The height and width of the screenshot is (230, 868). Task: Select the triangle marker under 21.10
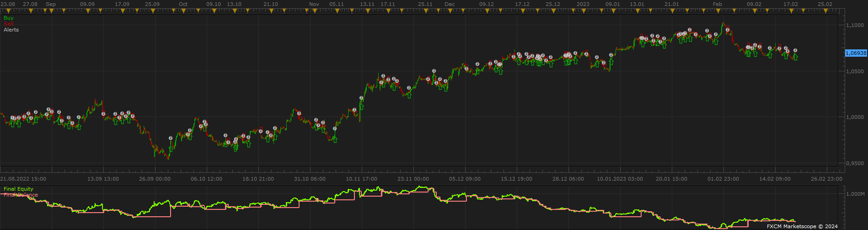pyautogui.click(x=271, y=11)
